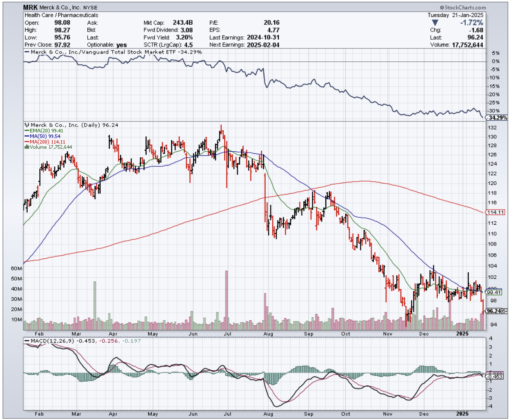Click the OHLC bar icon beside Merck (Daily)
The height and width of the screenshot is (420, 509).
pos(26,125)
